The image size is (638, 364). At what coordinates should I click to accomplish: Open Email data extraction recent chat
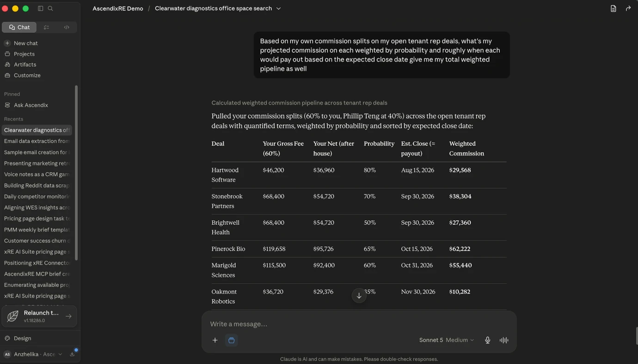37,141
